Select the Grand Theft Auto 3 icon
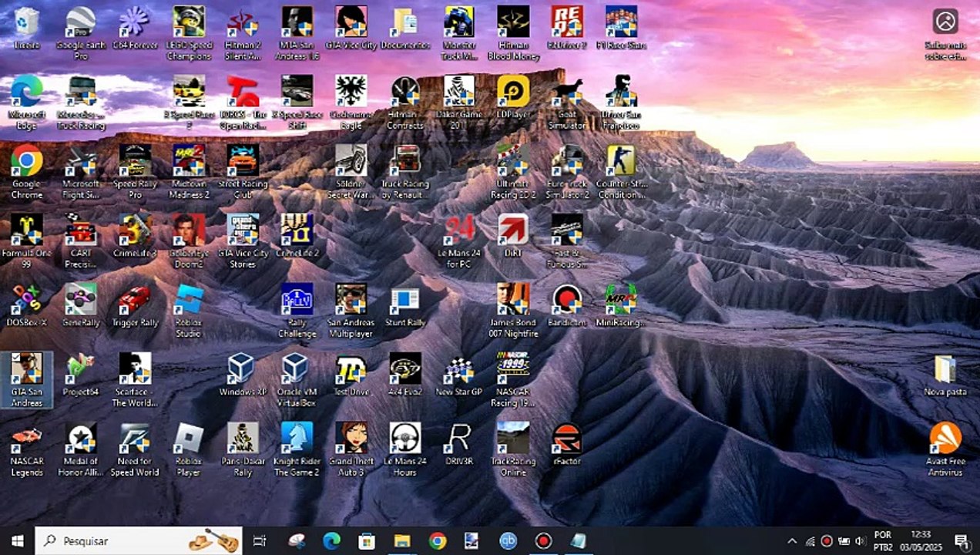 click(351, 450)
